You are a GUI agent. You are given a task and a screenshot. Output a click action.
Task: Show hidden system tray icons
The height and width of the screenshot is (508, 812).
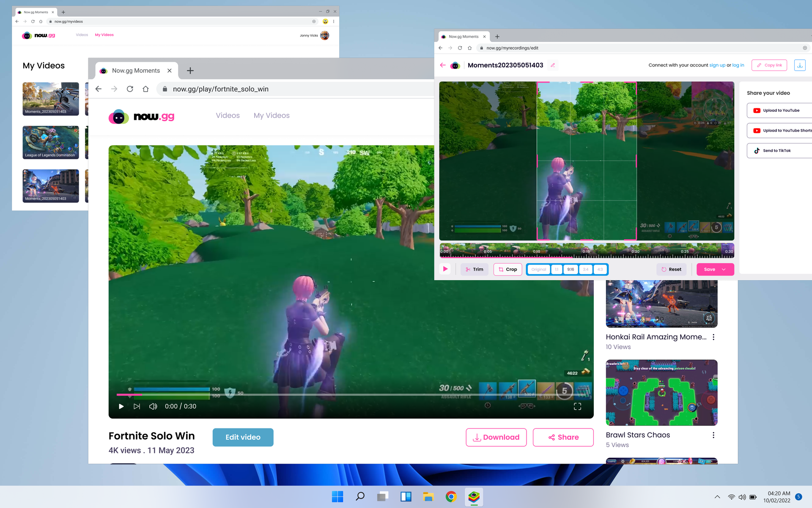point(717,497)
